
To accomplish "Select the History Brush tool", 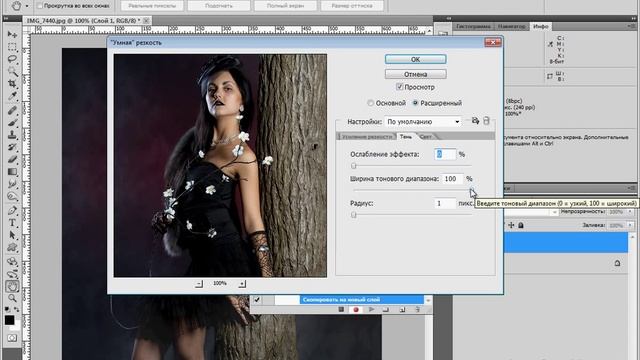I will tap(12, 147).
